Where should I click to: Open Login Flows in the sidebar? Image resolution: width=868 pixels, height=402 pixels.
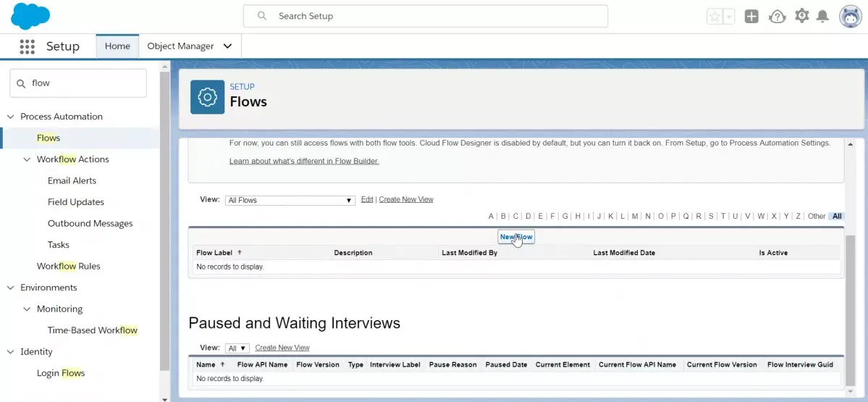[61, 373]
